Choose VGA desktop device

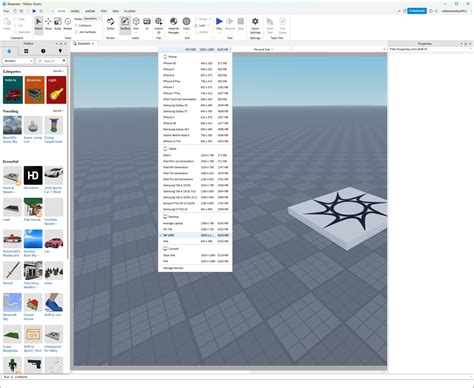(195, 241)
